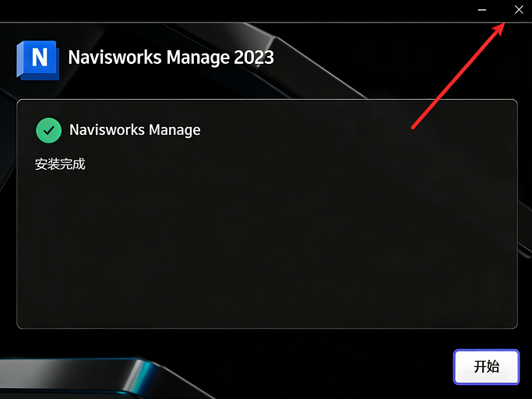Click the tail end of red arrow
Image resolution: width=532 pixels, height=399 pixels.
[413, 128]
